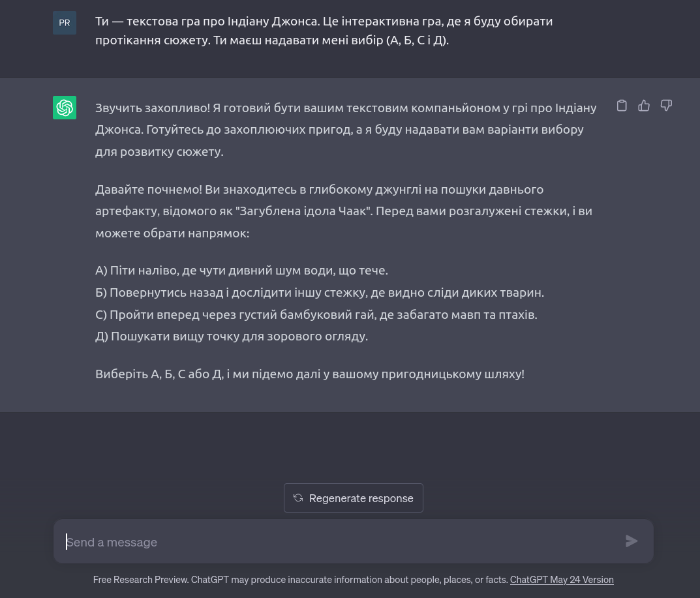Rate the reply with the thumbs up icon
The width and height of the screenshot is (700, 598).
644,105
